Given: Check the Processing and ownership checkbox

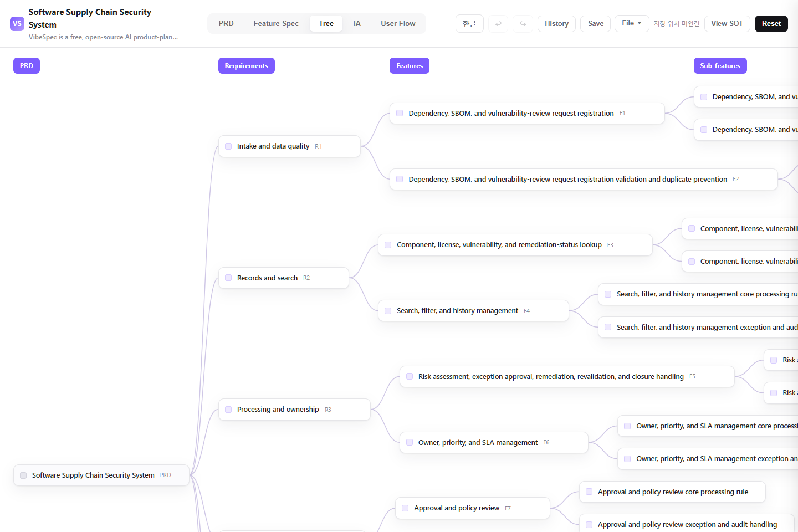Looking at the screenshot, I should coord(228,410).
